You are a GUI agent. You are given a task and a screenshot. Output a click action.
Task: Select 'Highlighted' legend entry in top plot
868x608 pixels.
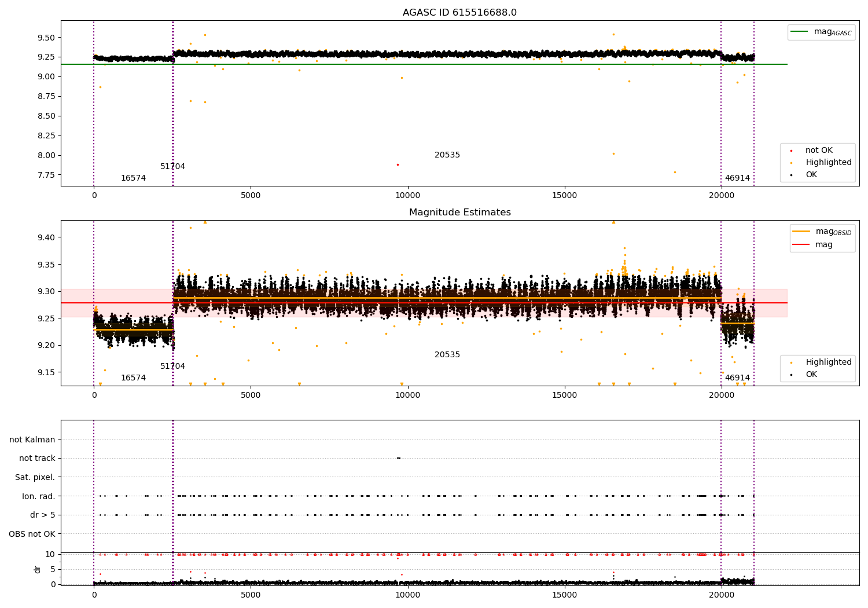pos(829,163)
